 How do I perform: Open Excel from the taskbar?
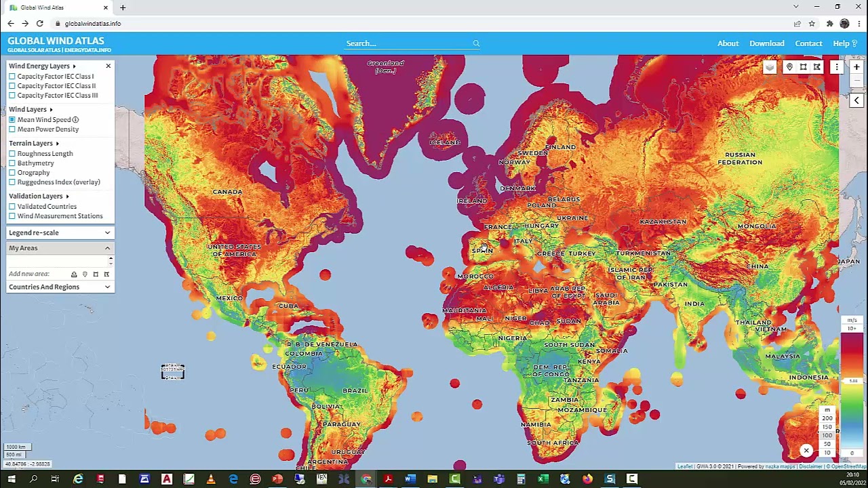(543, 479)
